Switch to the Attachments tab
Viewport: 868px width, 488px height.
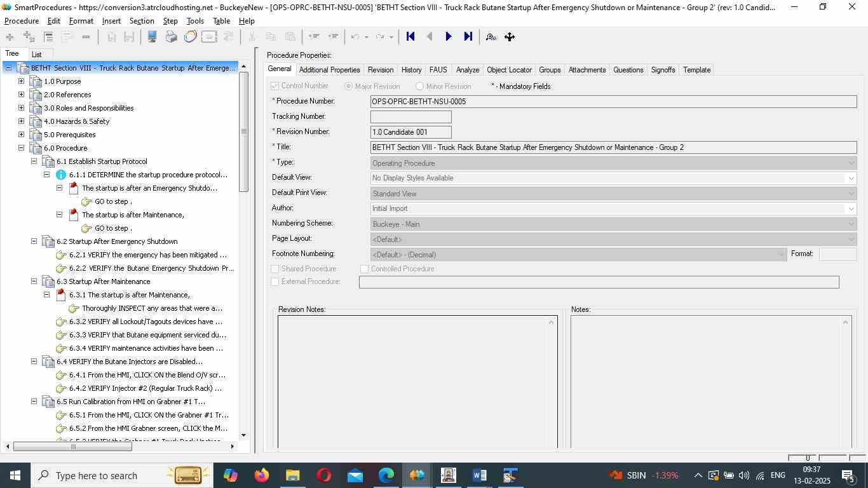[x=587, y=70]
